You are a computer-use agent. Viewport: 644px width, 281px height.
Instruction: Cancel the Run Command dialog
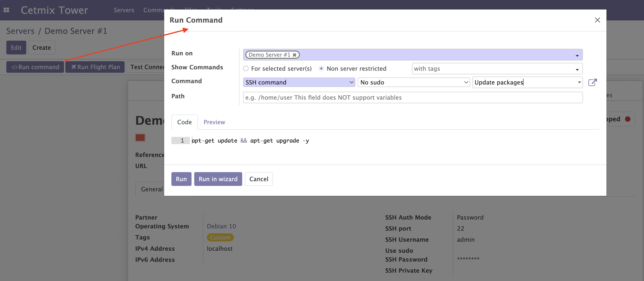(258, 179)
